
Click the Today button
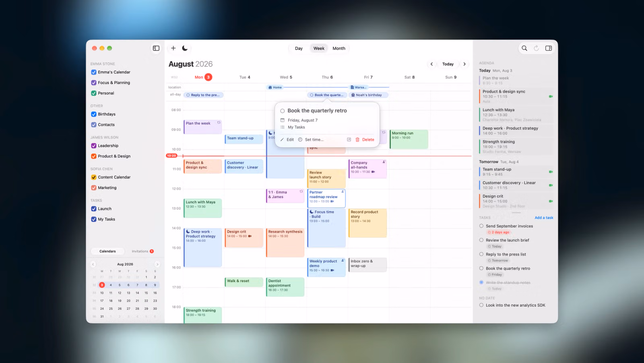pos(448,64)
